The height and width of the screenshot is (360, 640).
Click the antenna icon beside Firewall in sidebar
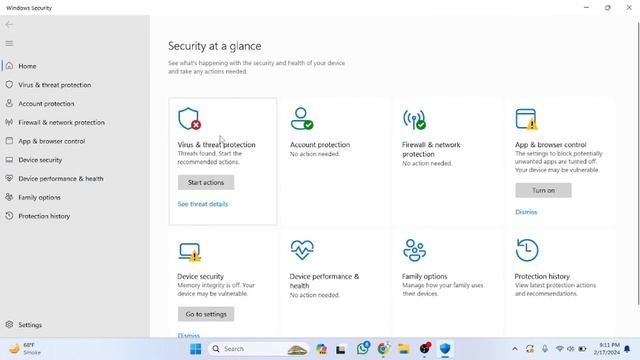tap(9, 122)
